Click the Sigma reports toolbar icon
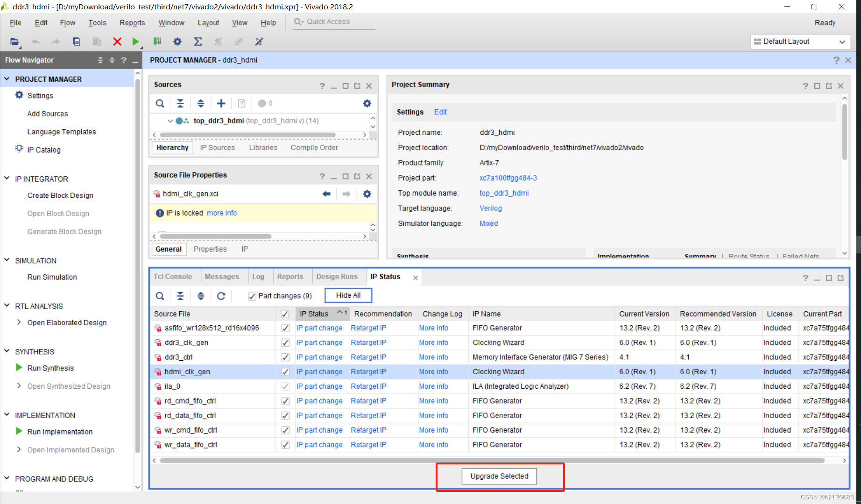The height and width of the screenshot is (504, 861). point(198,42)
